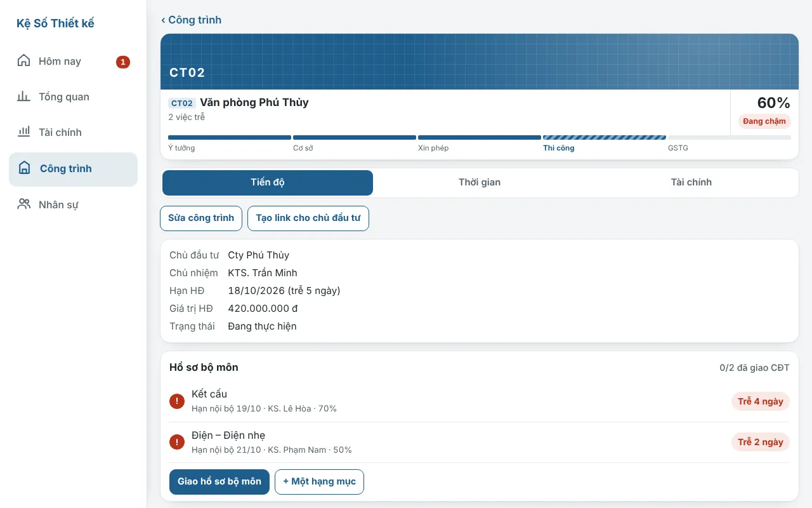
Task: Click the Tổng quan bar chart icon
Action: [23, 97]
